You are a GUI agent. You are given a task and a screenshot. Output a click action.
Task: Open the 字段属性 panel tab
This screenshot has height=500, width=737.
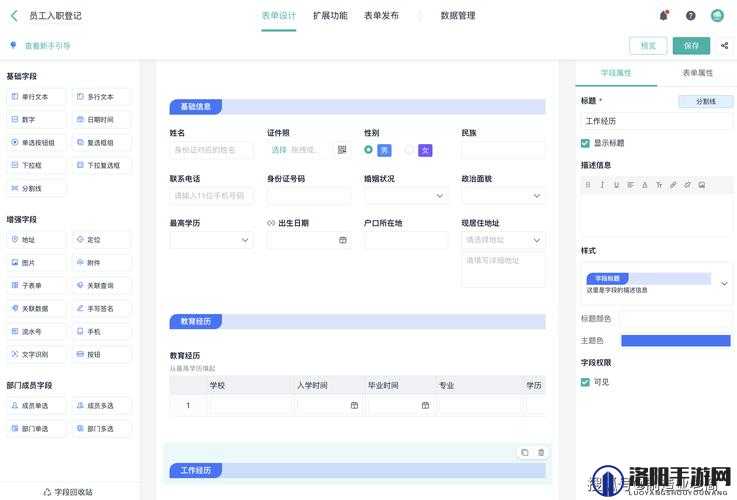[x=616, y=73]
